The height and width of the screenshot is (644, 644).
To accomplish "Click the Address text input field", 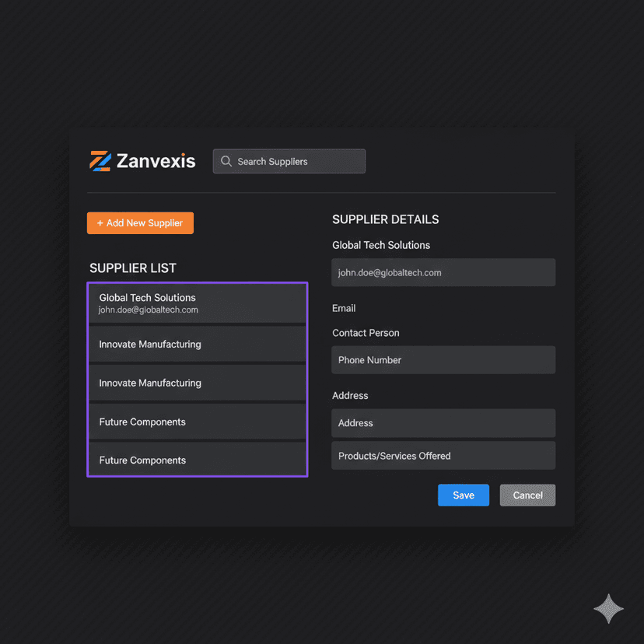I will coord(443,423).
